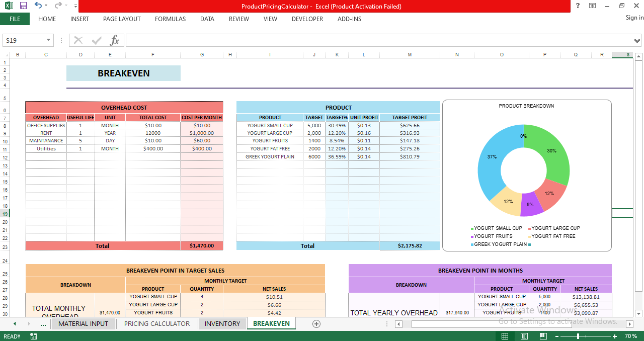This screenshot has height=341, width=644.
Task: Click the Excel Help question mark icon
Action: click(578, 6)
